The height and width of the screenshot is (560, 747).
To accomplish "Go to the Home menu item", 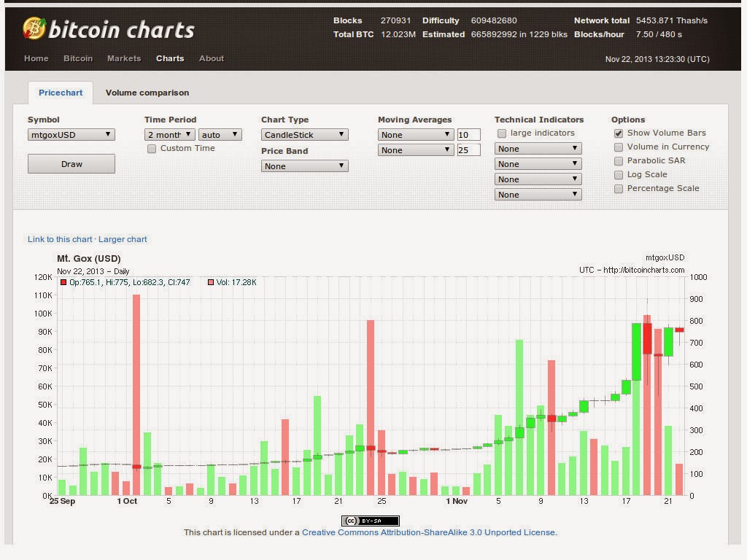I will pyautogui.click(x=36, y=58).
